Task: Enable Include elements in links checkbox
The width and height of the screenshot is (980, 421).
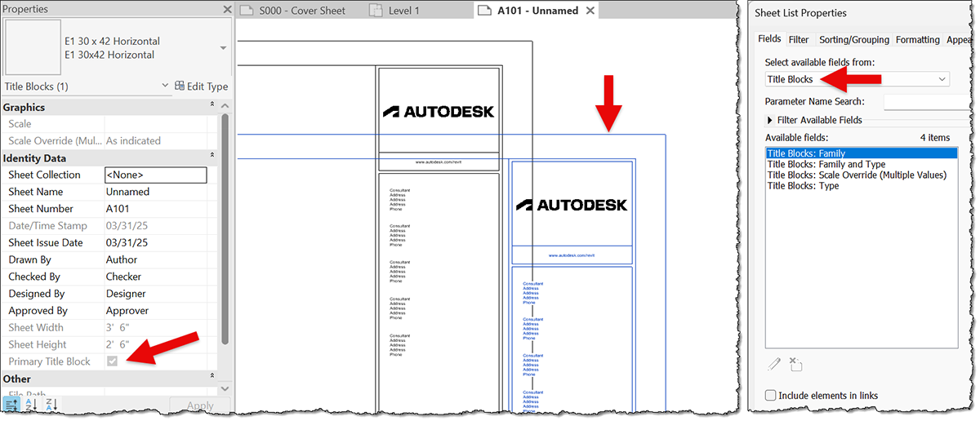Action: pyautogui.click(x=770, y=396)
